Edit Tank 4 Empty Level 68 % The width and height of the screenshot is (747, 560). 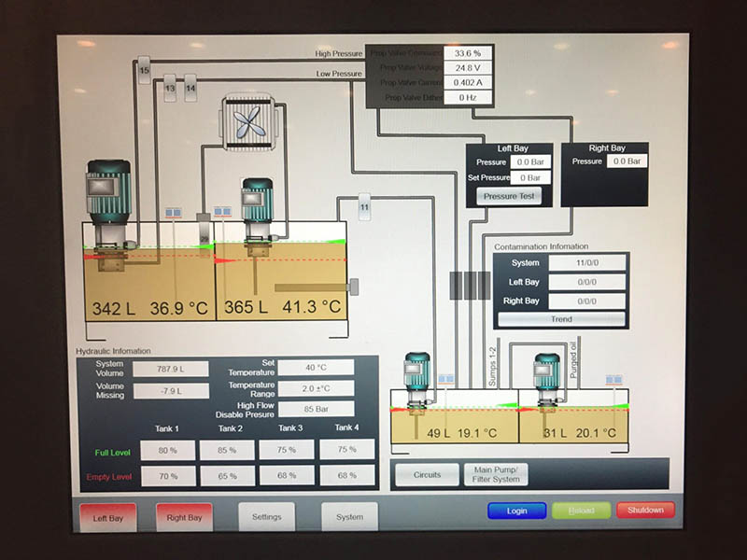(347, 475)
